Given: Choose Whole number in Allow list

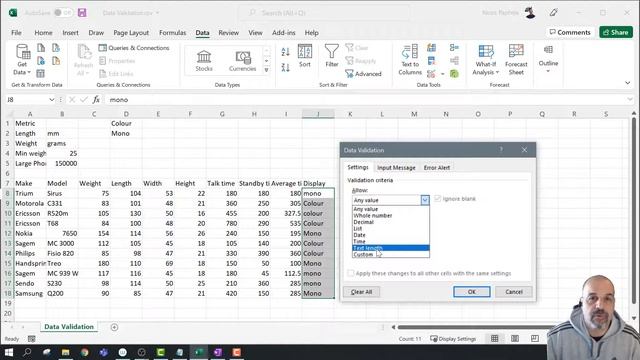Looking at the screenshot, I should pos(391,216).
